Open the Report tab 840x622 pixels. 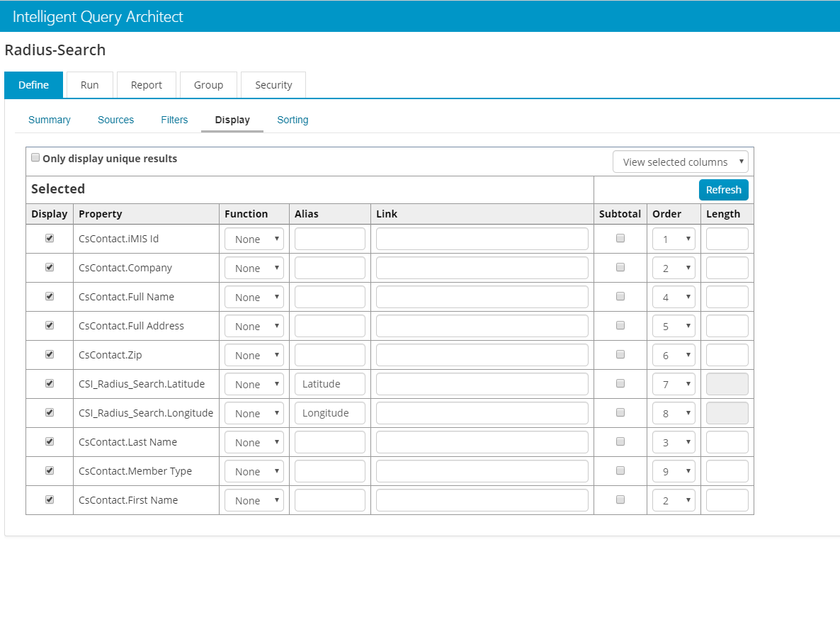(x=147, y=85)
